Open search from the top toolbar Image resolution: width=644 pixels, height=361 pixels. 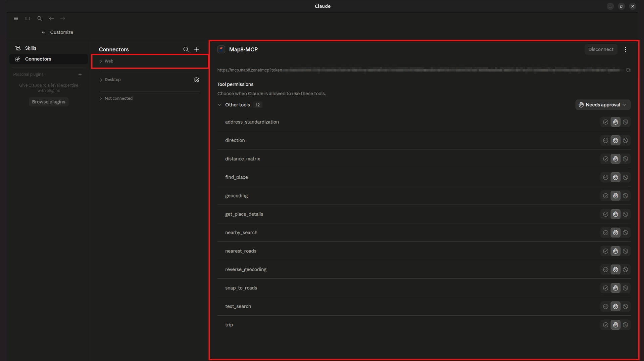[x=40, y=18]
